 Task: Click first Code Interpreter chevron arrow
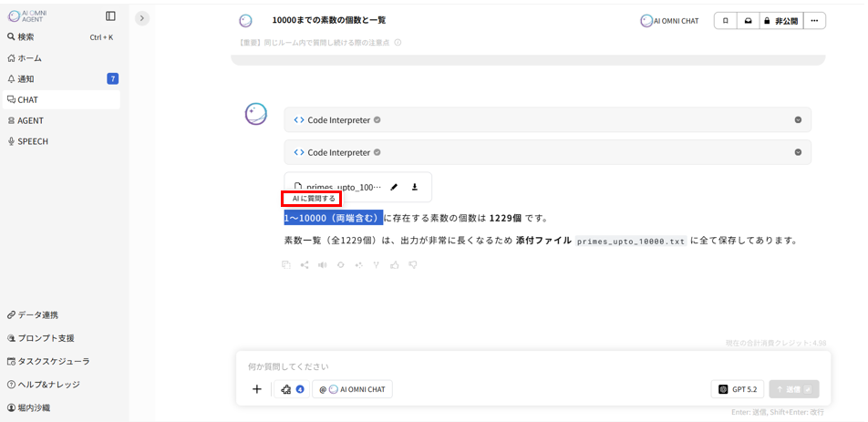point(798,120)
